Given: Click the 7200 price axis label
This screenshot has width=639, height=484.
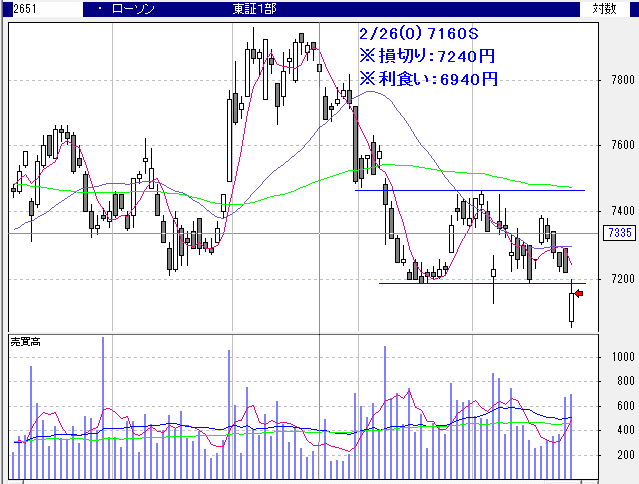Looking at the screenshot, I should [x=620, y=278].
